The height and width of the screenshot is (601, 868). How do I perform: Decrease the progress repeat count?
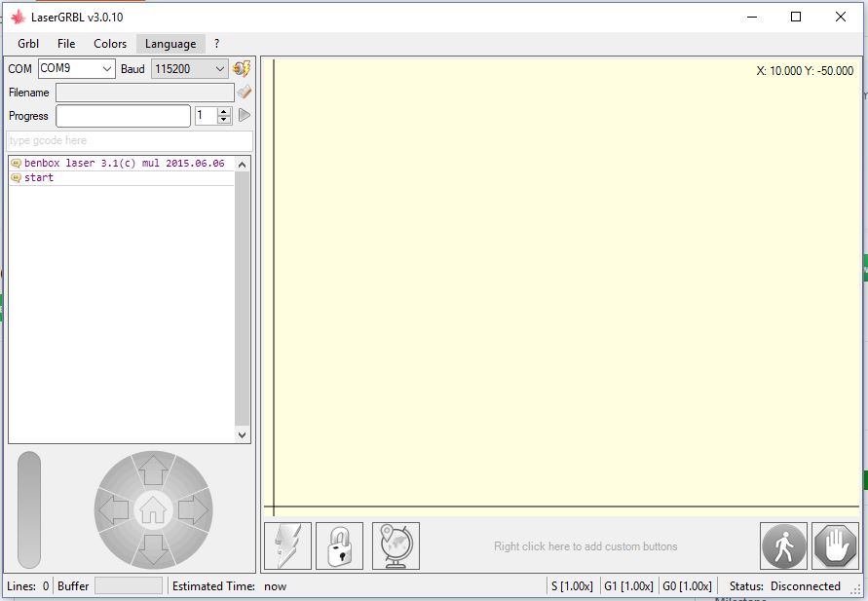tap(224, 120)
